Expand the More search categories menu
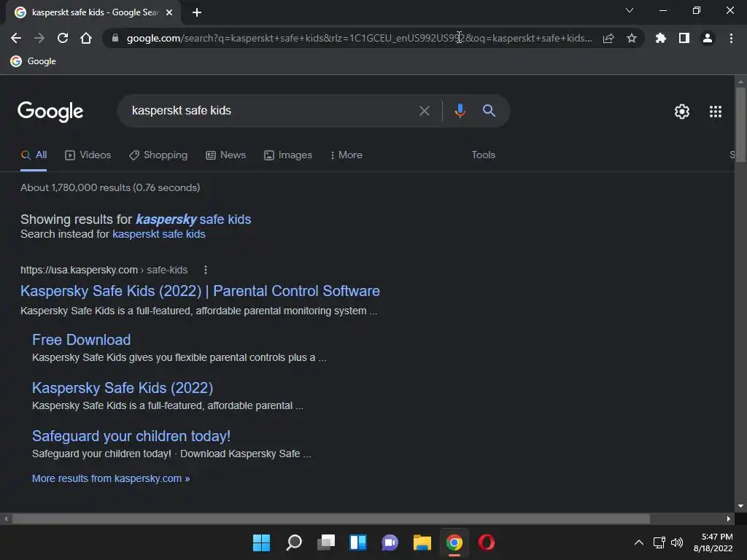This screenshot has width=747, height=560. click(347, 155)
